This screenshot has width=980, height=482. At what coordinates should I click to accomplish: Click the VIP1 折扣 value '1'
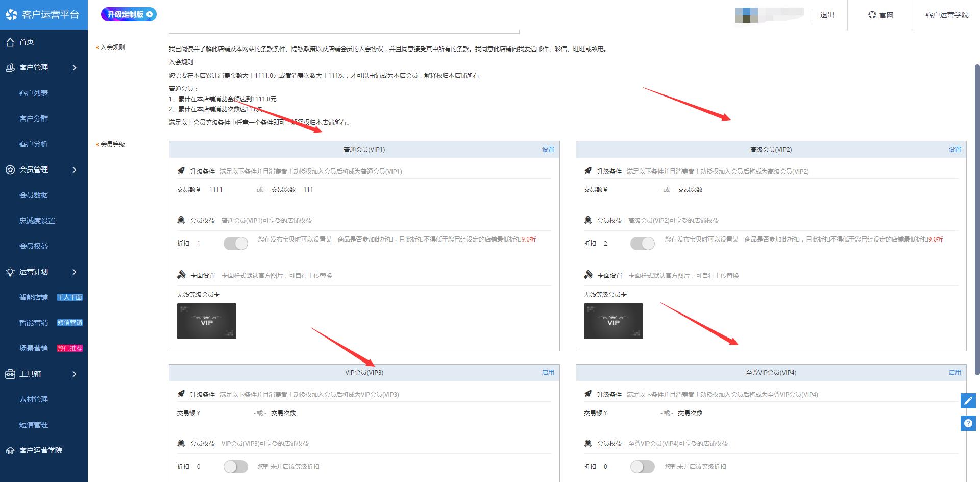pos(199,244)
